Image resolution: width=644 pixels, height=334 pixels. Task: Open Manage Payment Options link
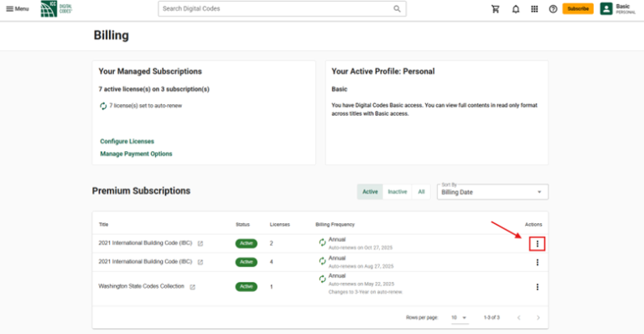(x=136, y=154)
